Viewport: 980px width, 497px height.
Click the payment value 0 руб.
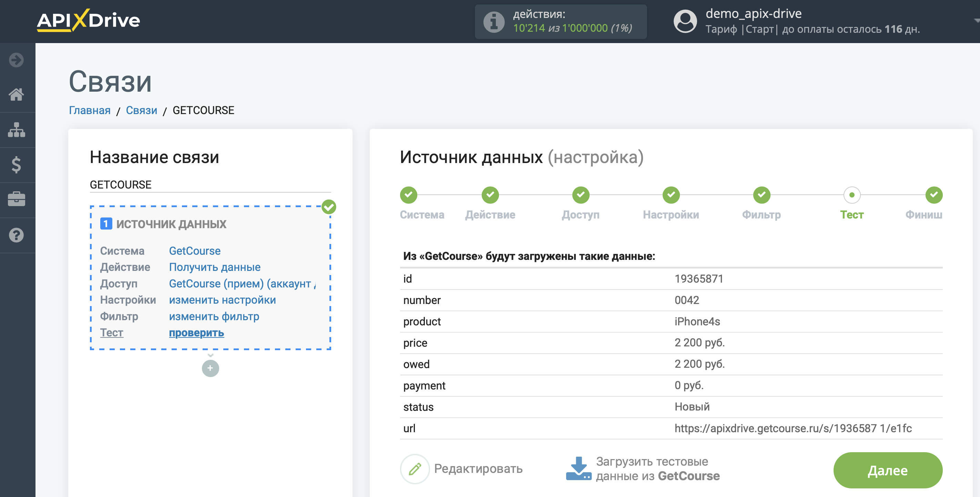coord(689,385)
